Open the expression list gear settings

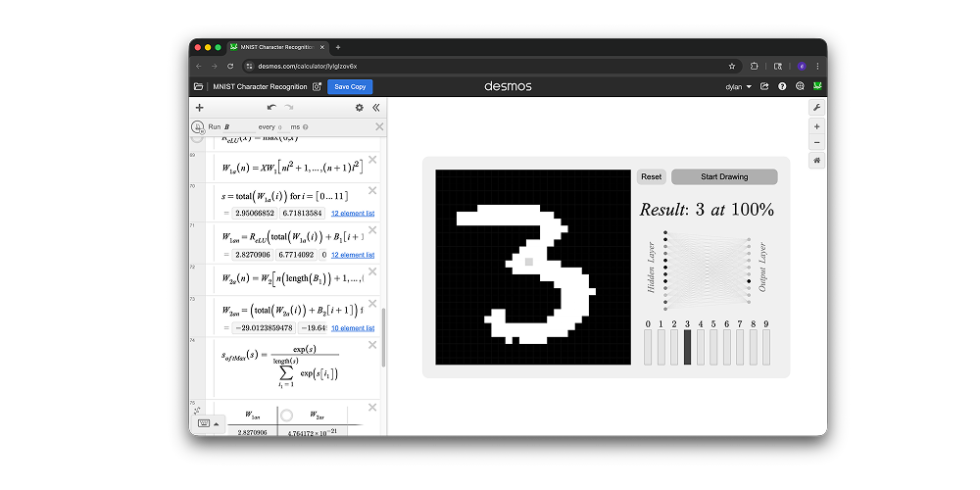359,108
